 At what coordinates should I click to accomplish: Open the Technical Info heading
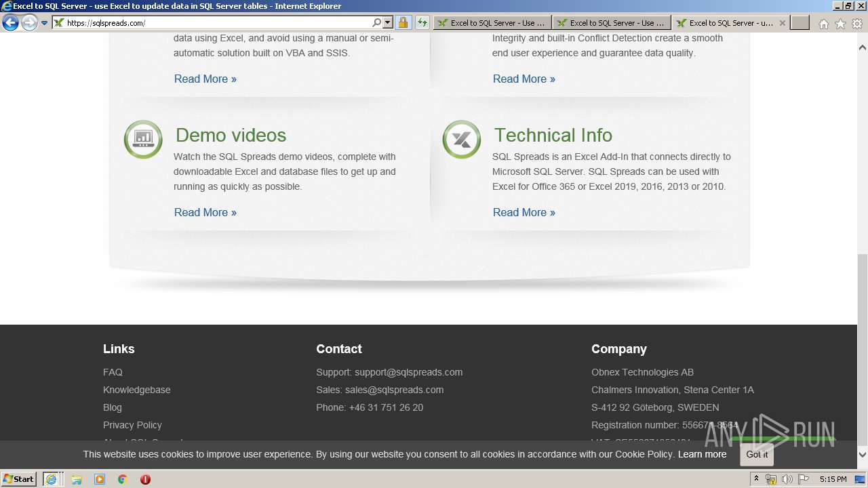[553, 135]
